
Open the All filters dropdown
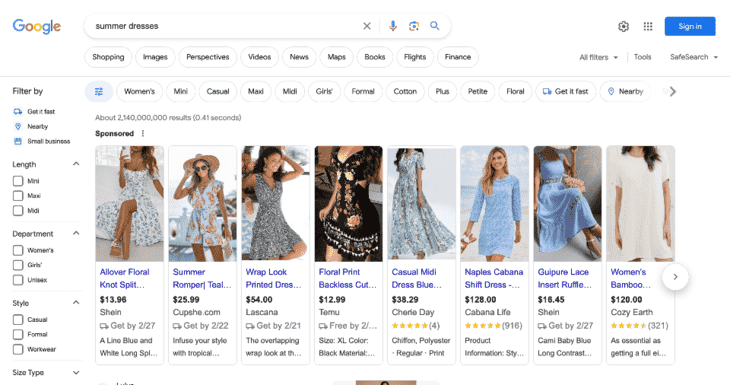[x=598, y=57]
